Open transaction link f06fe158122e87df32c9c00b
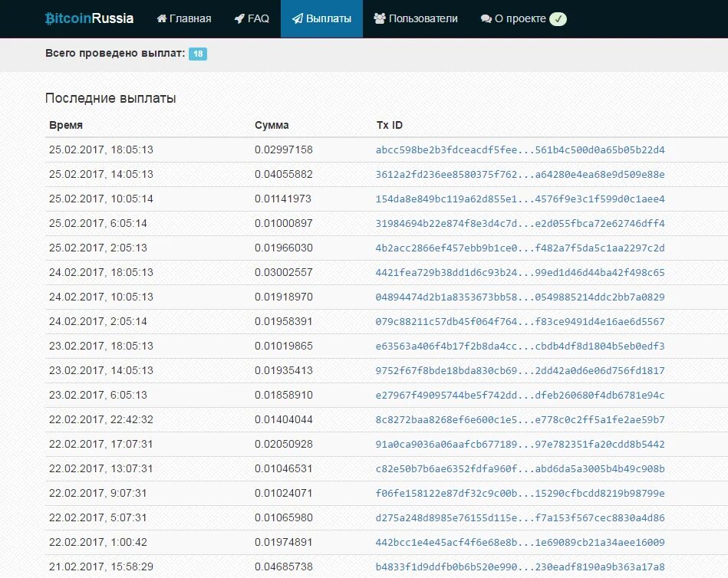Image resolution: width=728 pixels, height=578 pixels. [x=520, y=494]
